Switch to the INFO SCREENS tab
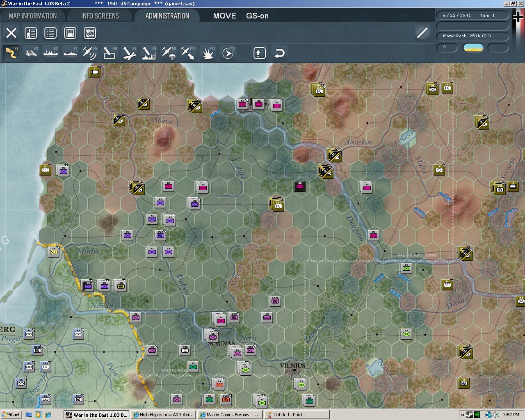Viewport: 525px width, 420px height. pyautogui.click(x=100, y=16)
